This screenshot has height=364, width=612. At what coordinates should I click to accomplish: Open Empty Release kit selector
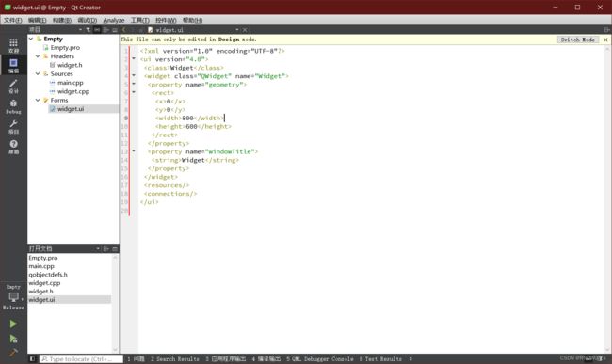pyautogui.click(x=13, y=297)
